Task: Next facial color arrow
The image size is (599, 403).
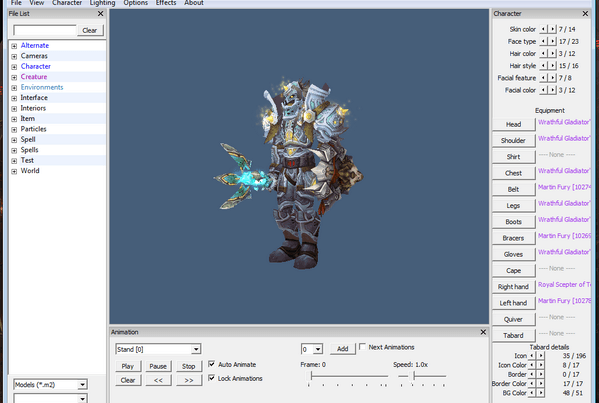Action: click(552, 90)
